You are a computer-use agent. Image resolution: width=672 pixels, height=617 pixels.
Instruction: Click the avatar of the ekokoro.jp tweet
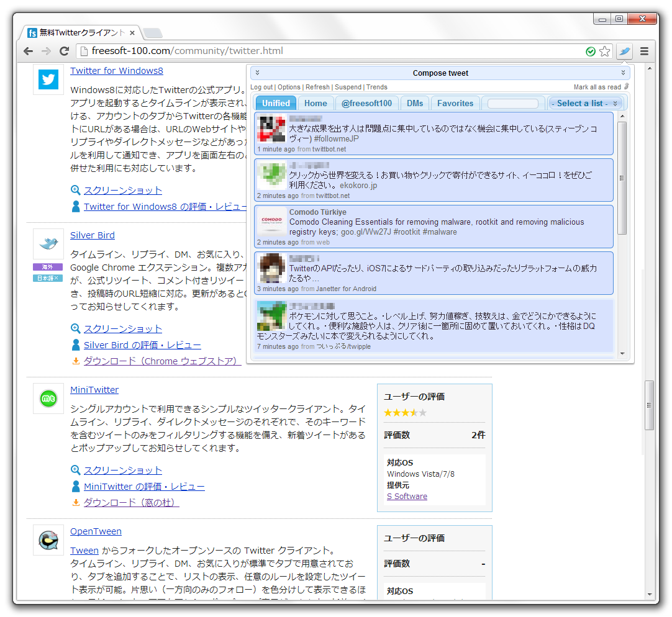pos(271,175)
